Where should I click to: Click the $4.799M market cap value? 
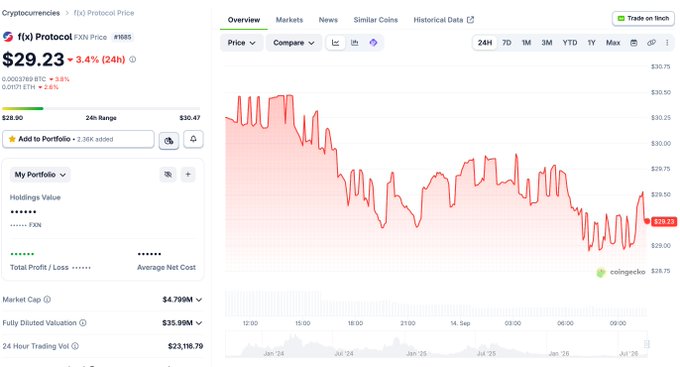[x=177, y=300]
